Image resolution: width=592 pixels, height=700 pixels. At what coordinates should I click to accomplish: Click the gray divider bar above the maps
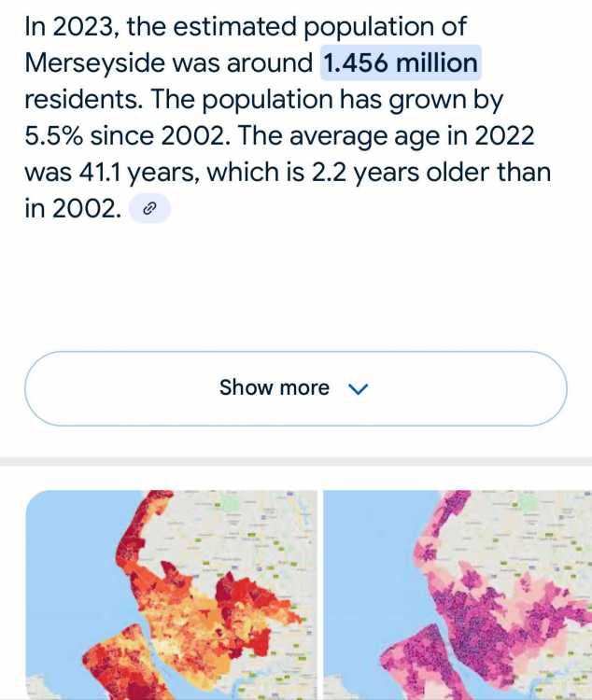[296, 462]
